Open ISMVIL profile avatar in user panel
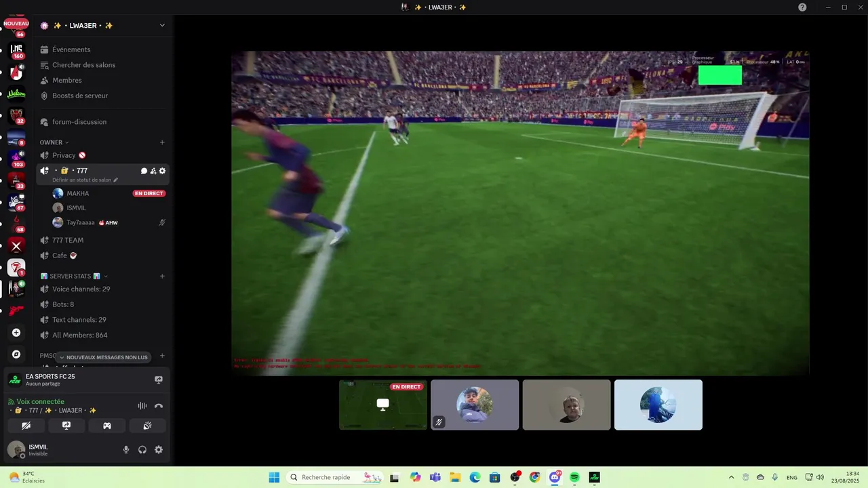The image size is (868, 488). click(16, 449)
